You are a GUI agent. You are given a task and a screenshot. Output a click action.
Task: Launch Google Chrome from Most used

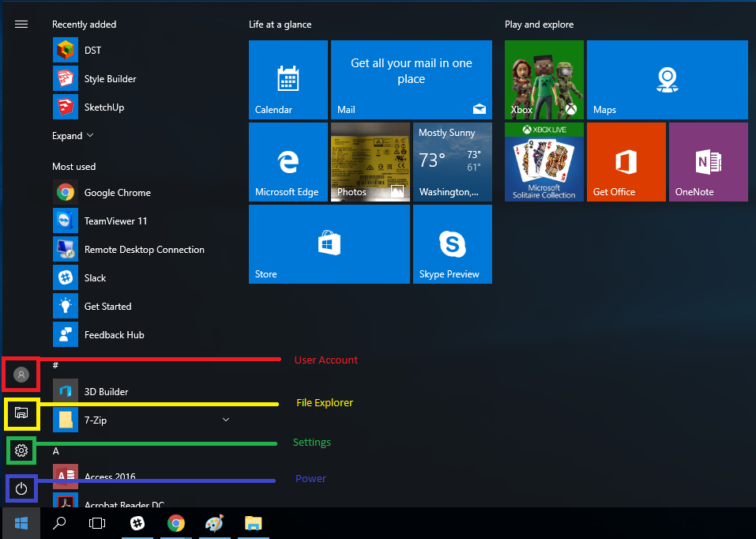click(117, 193)
